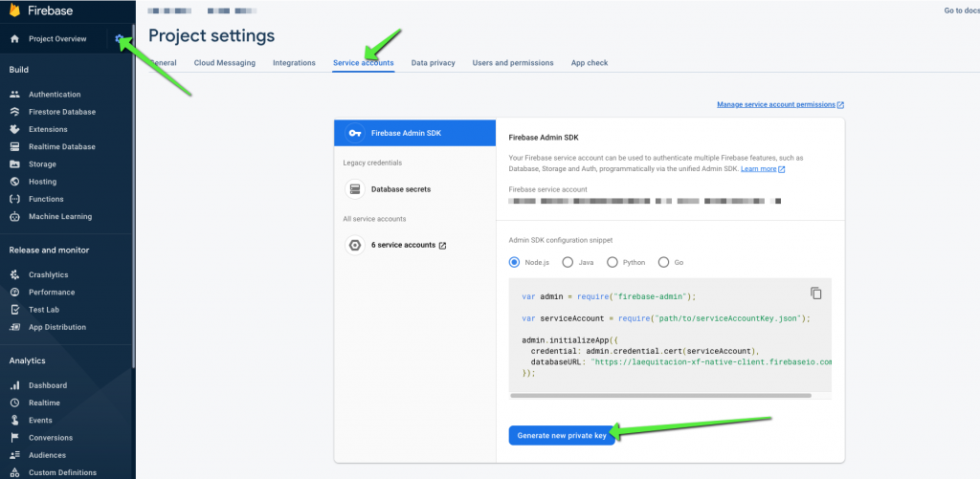Open the Data privacy tab
Screen dimensions: 980x479
pos(434,62)
